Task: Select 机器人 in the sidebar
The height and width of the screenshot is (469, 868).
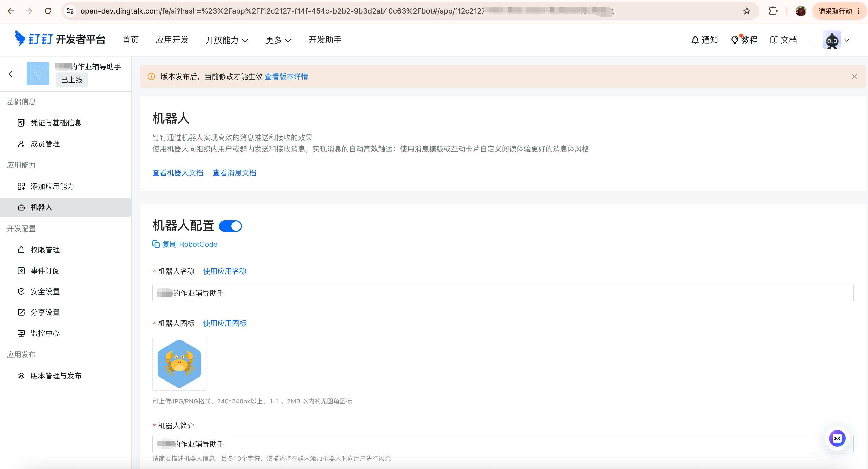Action: tap(66, 207)
